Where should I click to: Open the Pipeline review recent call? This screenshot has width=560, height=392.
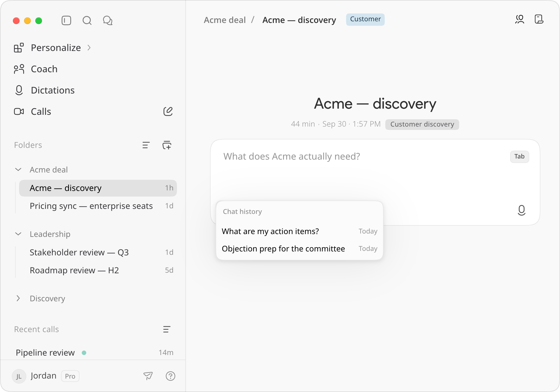pyautogui.click(x=95, y=352)
